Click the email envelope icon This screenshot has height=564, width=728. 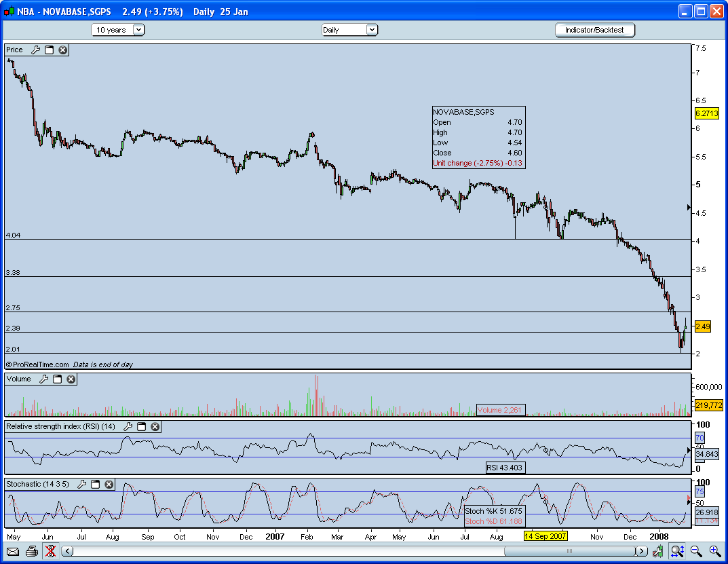[x=13, y=552]
